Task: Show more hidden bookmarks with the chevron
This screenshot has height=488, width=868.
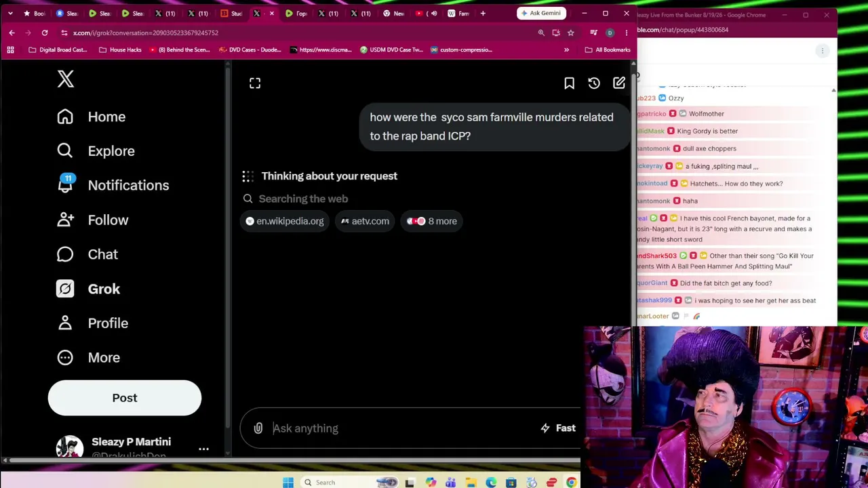Action: pyautogui.click(x=566, y=49)
